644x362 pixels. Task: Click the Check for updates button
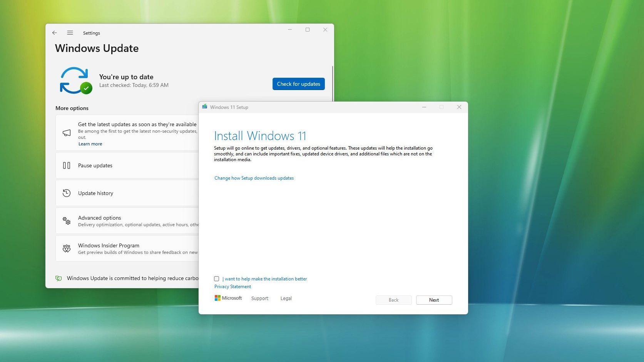tap(299, 84)
